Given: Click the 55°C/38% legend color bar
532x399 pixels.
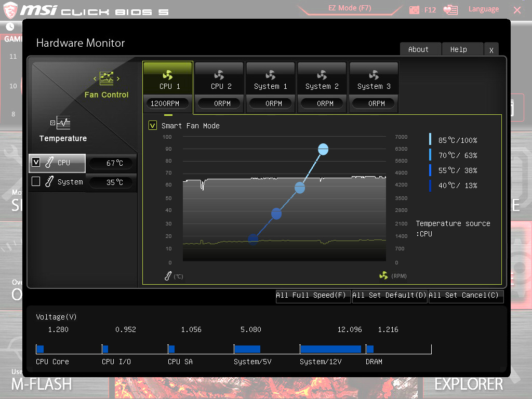Looking at the screenshot, I should (x=430, y=170).
